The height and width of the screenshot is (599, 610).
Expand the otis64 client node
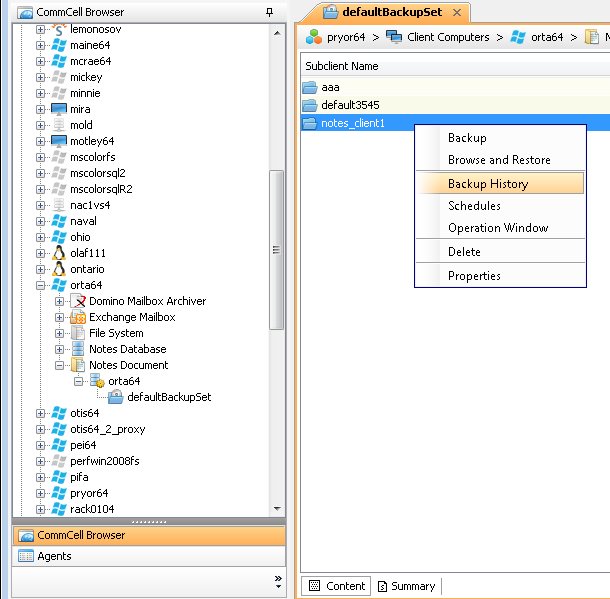point(40,413)
